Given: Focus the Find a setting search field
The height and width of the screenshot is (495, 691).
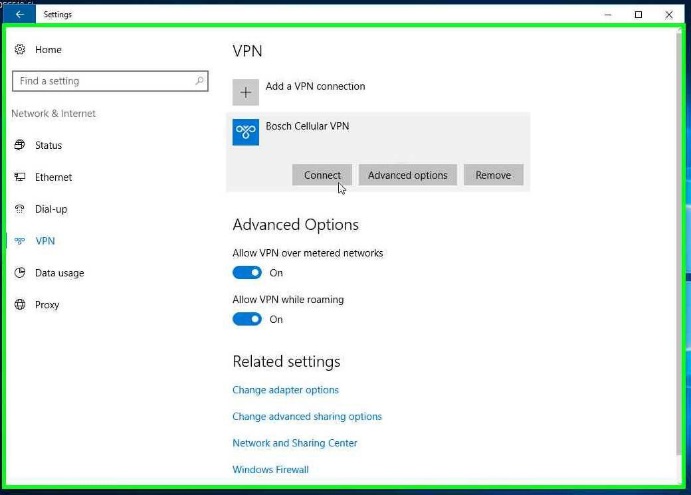Looking at the screenshot, I should (110, 81).
